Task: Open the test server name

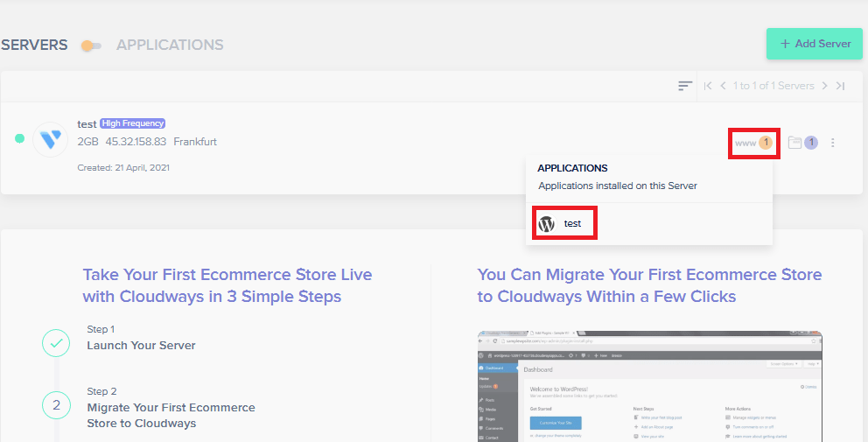Action: pyautogui.click(x=87, y=124)
